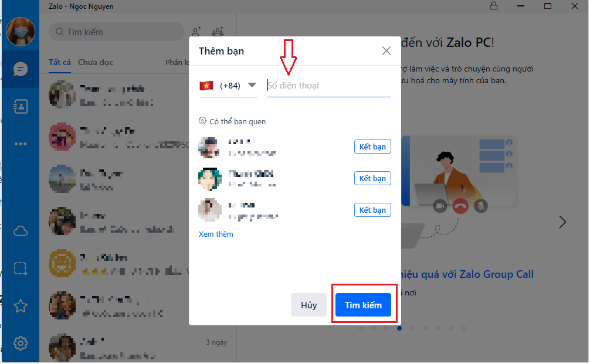Close the Thêm bạn dialog
Image resolution: width=590 pixels, height=364 pixels.
coord(386,51)
